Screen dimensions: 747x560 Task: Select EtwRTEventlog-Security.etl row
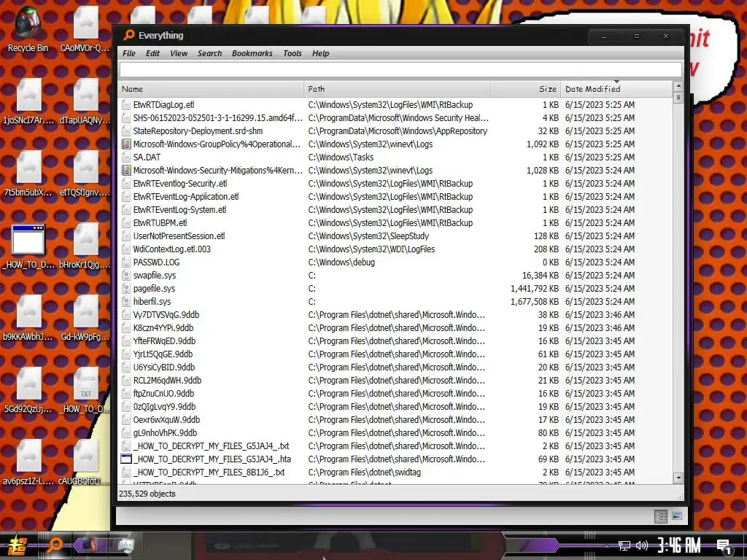(395, 183)
